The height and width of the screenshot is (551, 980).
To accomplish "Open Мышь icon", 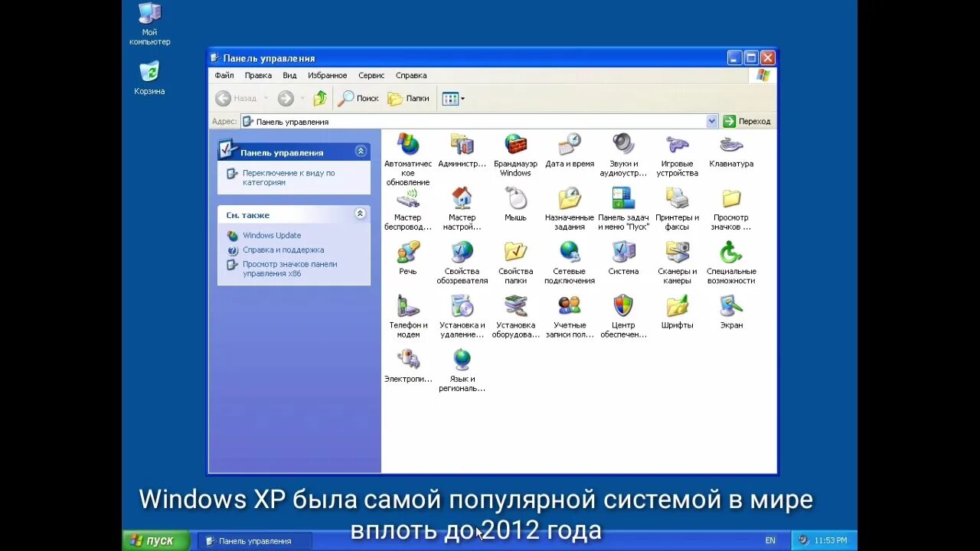I will (x=515, y=198).
